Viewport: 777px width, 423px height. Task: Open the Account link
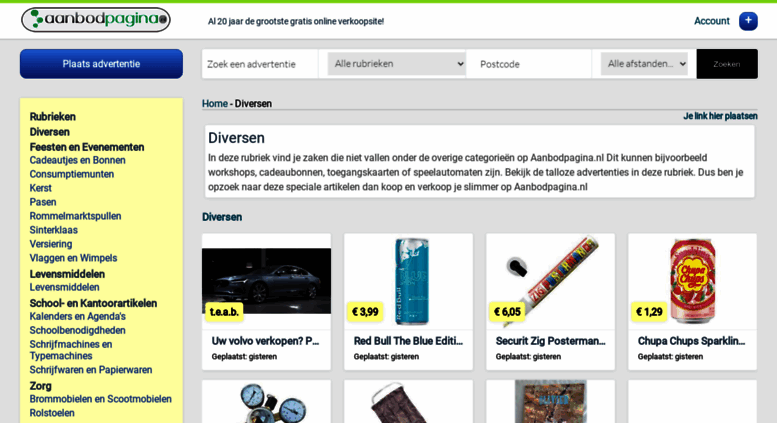click(712, 21)
